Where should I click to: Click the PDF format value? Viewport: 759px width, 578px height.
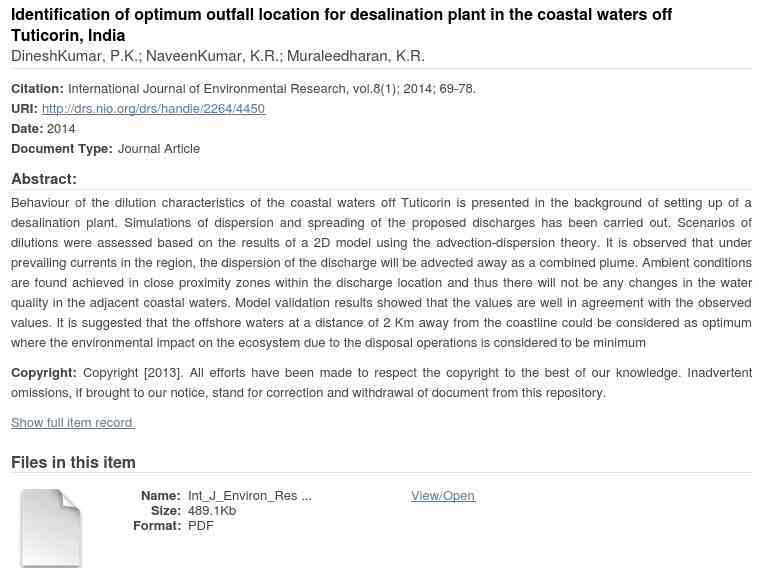coord(201,526)
